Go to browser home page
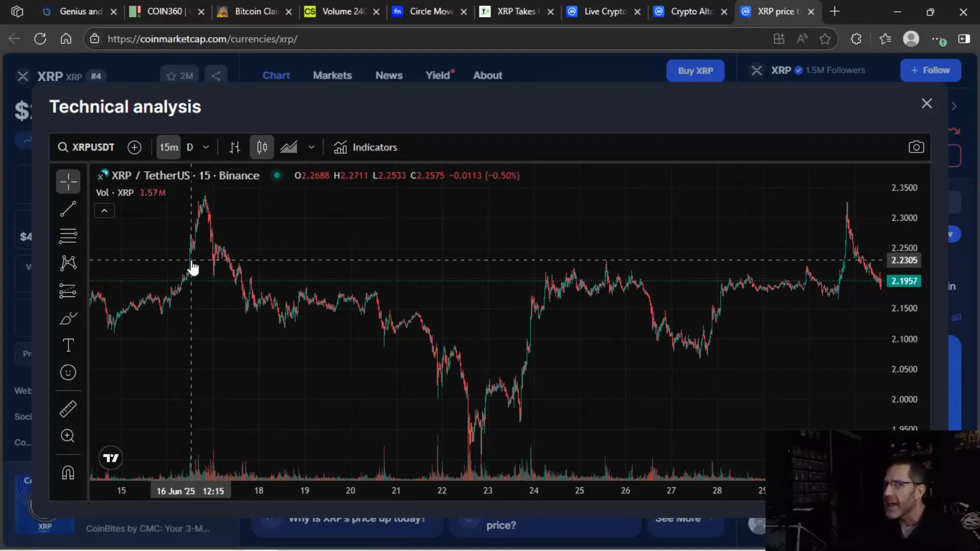The height and width of the screenshot is (551, 980). pyautogui.click(x=66, y=39)
